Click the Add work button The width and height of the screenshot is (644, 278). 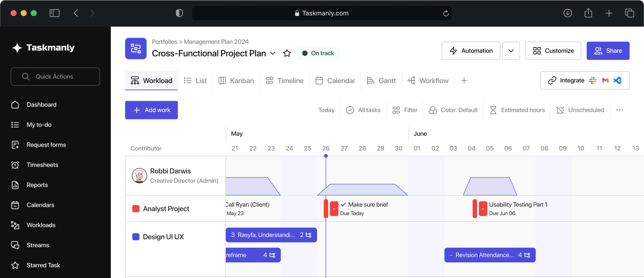(151, 110)
